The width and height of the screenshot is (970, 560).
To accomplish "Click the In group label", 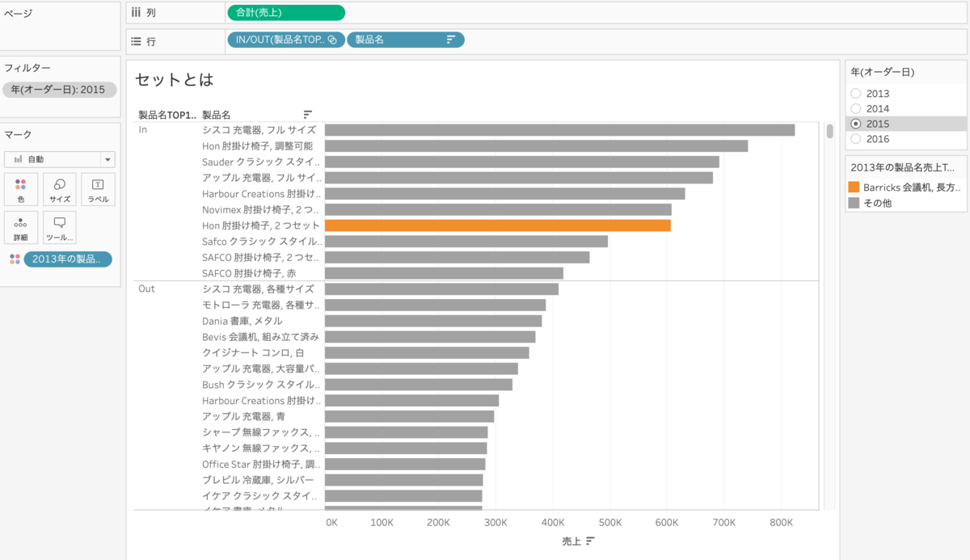I will pos(143,129).
